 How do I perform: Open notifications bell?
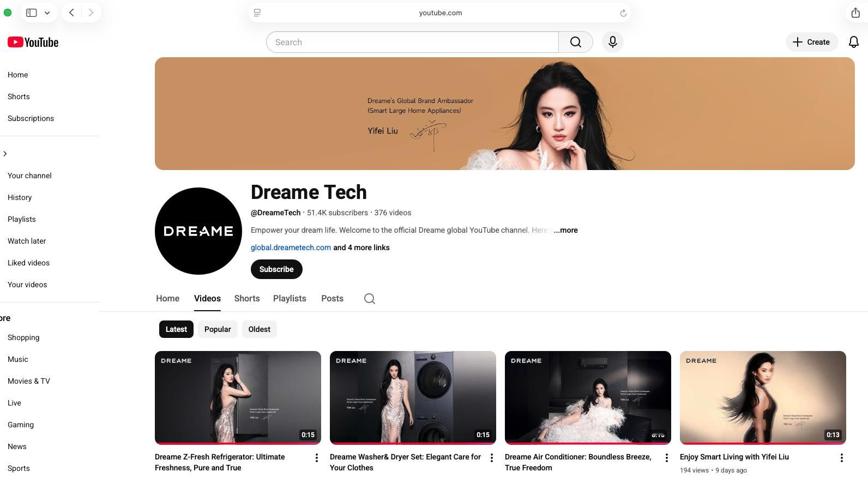click(x=854, y=42)
